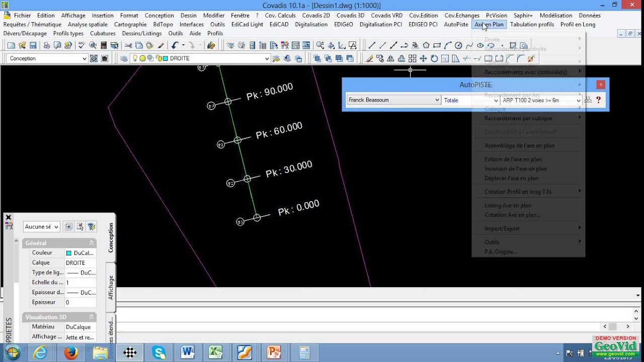This screenshot has height=362, width=644.
Task: Click the Couleur cyan swatch value
Action: pos(69,253)
